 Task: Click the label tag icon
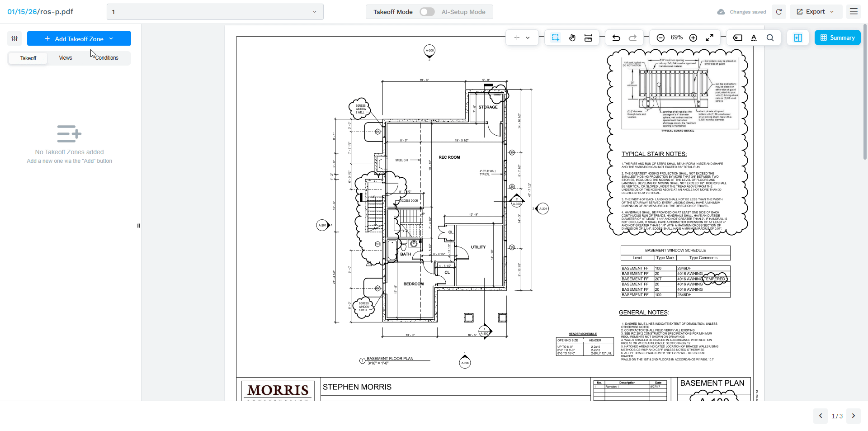tap(737, 38)
